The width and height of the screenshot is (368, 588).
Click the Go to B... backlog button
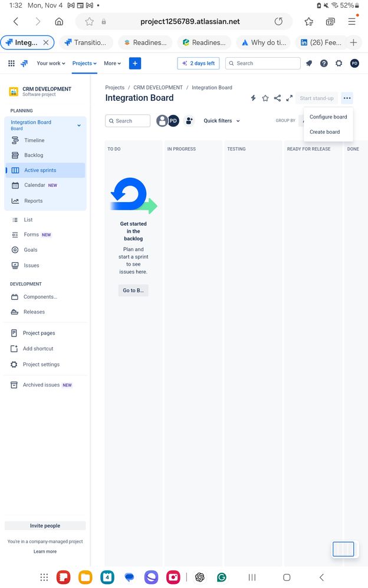tap(133, 290)
